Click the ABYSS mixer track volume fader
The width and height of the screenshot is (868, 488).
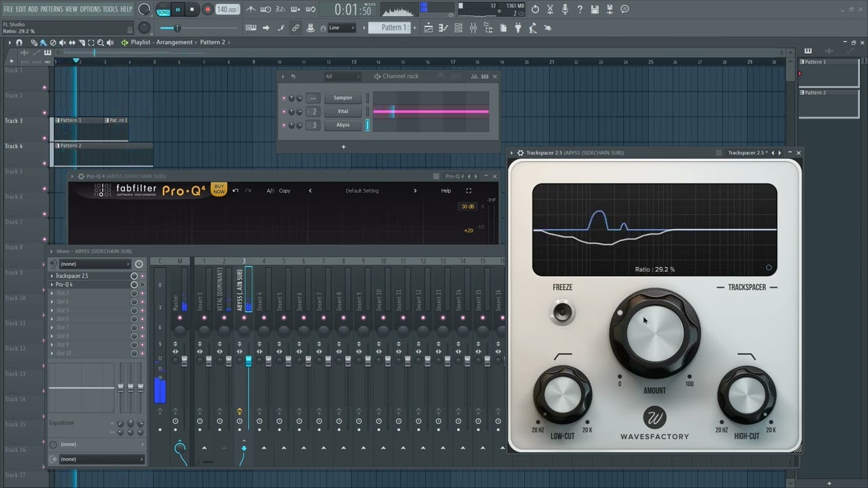pyautogui.click(x=248, y=362)
